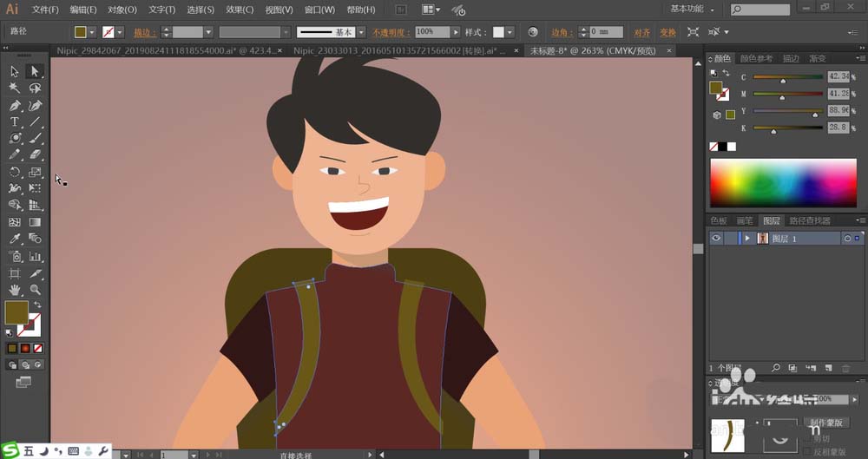Screen dimensions: 868x459
Task: Click the 不透明度 link in control bar
Action: point(391,33)
